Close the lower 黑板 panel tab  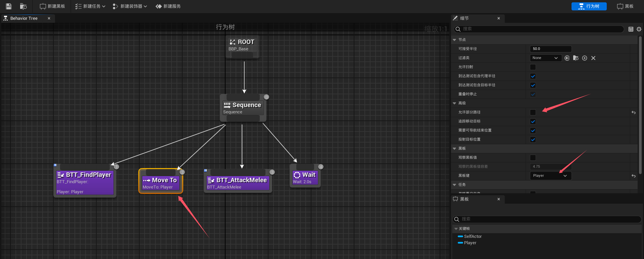tap(499, 199)
